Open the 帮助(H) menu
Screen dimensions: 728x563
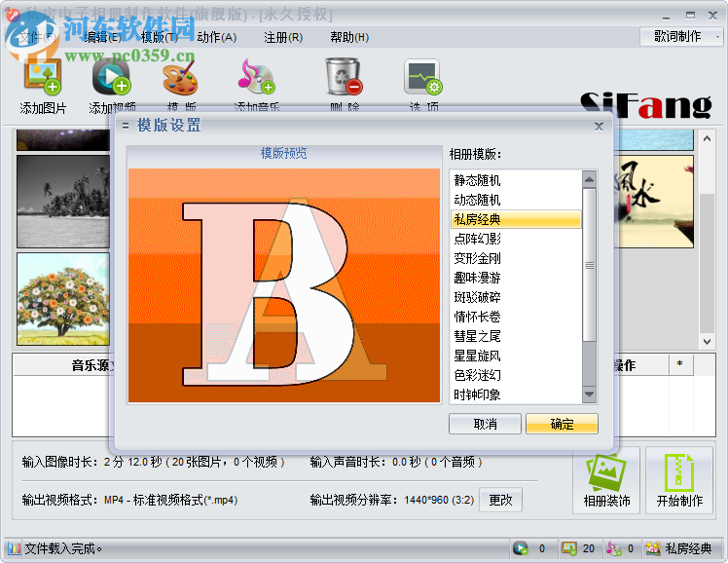[x=349, y=37]
